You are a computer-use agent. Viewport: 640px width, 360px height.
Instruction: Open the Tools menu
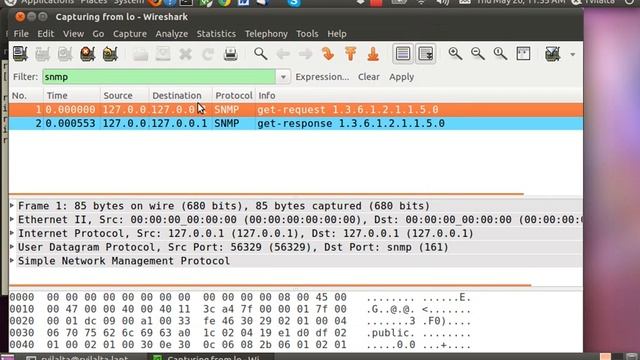coord(307,34)
